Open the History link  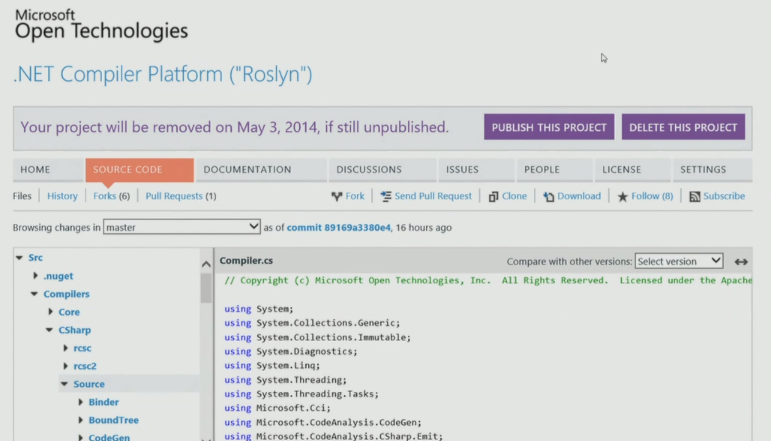click(62, 196)
